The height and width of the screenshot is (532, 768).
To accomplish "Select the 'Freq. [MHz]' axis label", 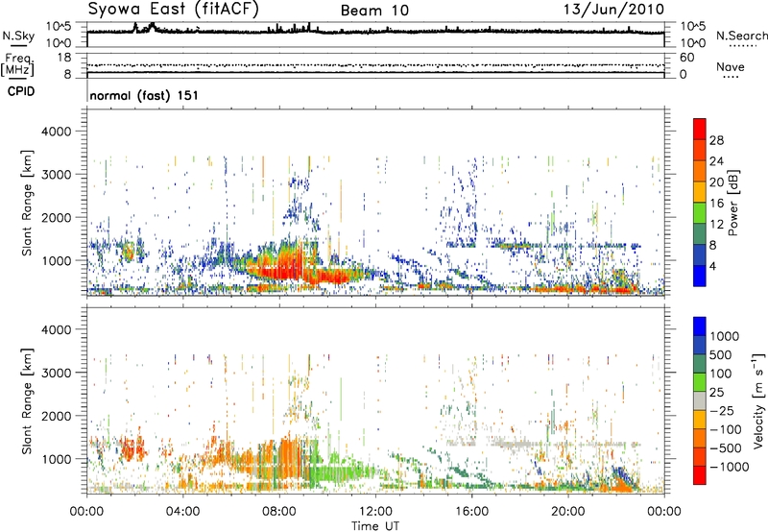I will pos(17,64).
